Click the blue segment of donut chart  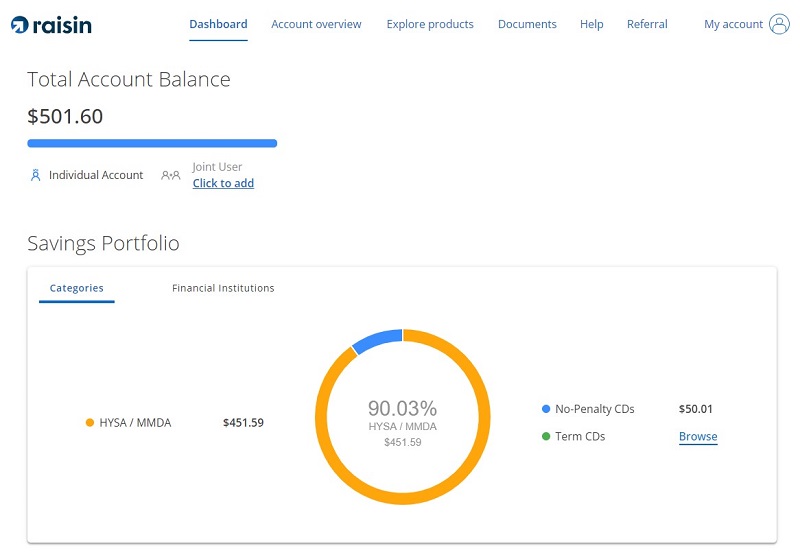(378, 339)
